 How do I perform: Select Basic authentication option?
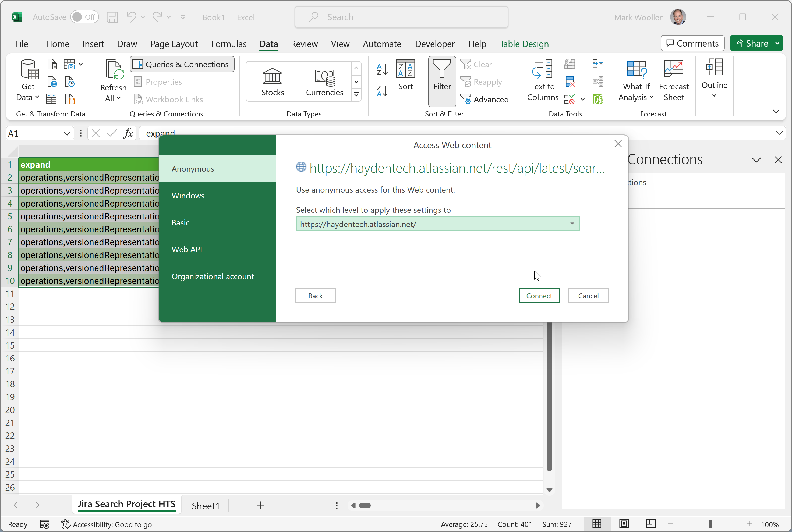pos(181,223)
